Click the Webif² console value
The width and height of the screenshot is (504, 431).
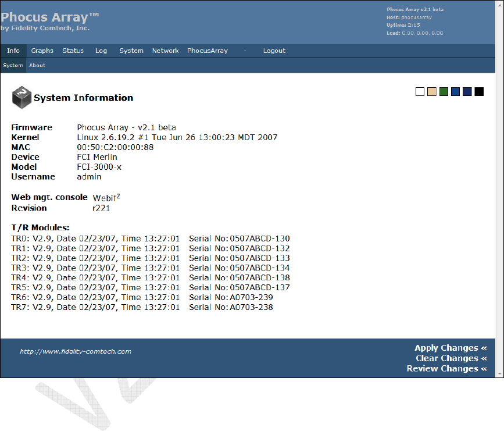pos(106,198)
